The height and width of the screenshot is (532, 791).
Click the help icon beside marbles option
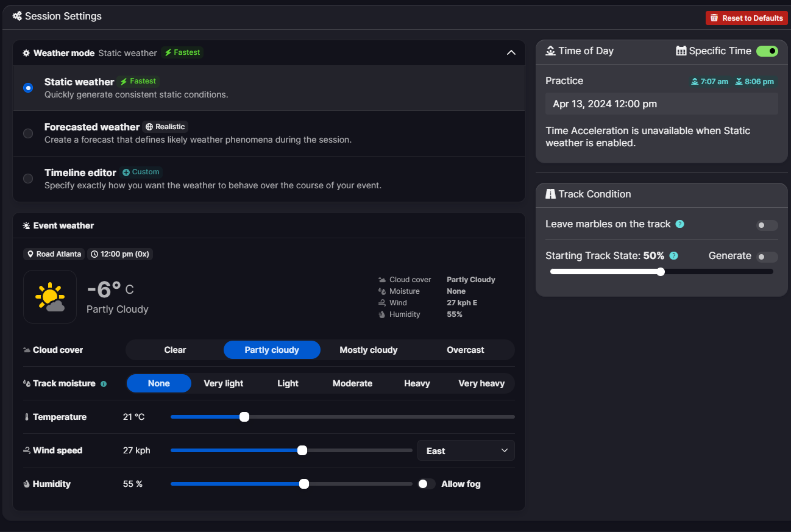(x=680, y=224)
